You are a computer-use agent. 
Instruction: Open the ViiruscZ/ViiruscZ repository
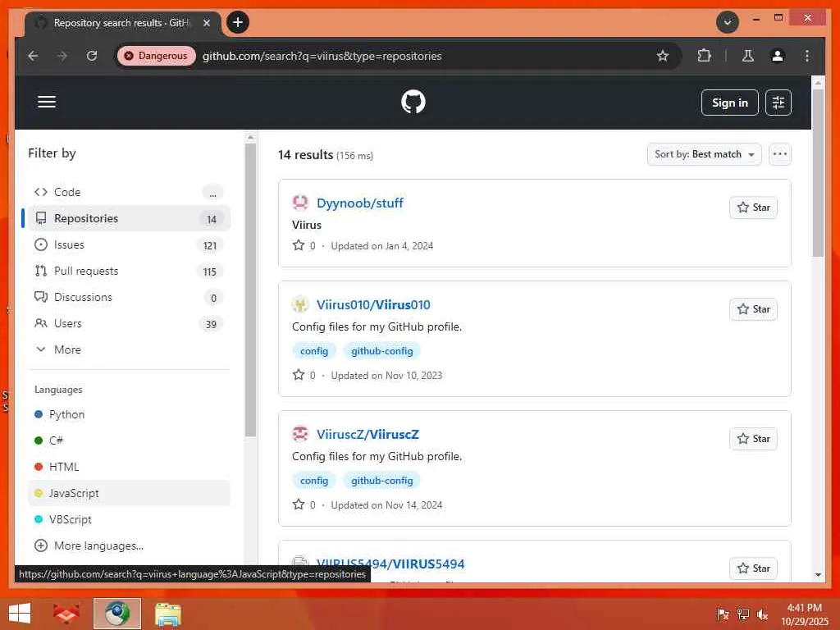367,435
